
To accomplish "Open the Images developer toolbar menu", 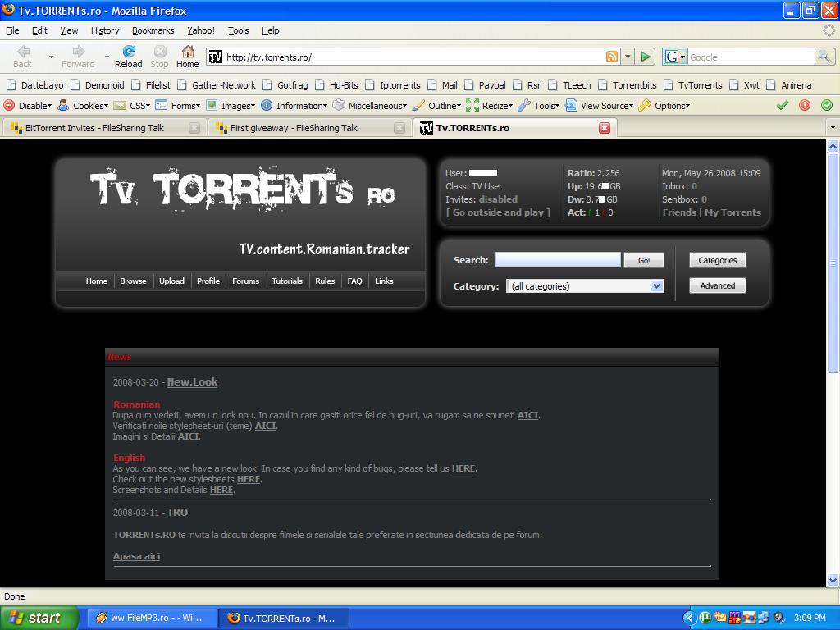I will coord(231,106).
